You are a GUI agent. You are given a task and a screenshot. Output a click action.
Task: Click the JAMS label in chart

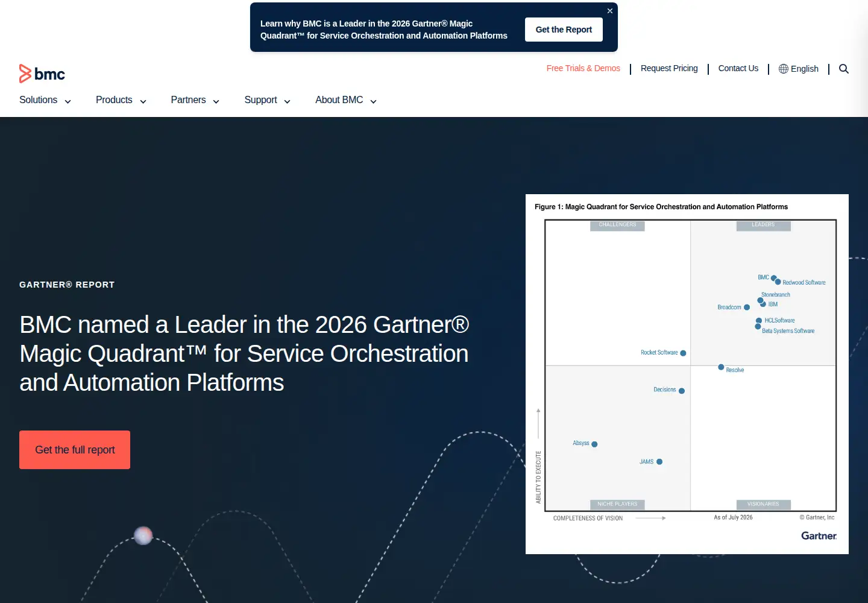point(647,462)
